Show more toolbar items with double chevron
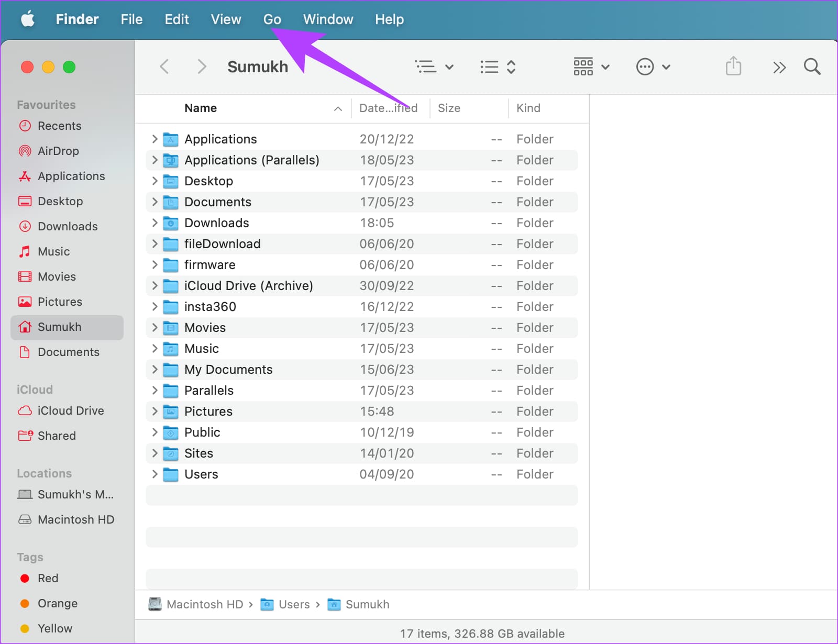Image resolution: width=838 pixels, height=644 pixels. 779,68
